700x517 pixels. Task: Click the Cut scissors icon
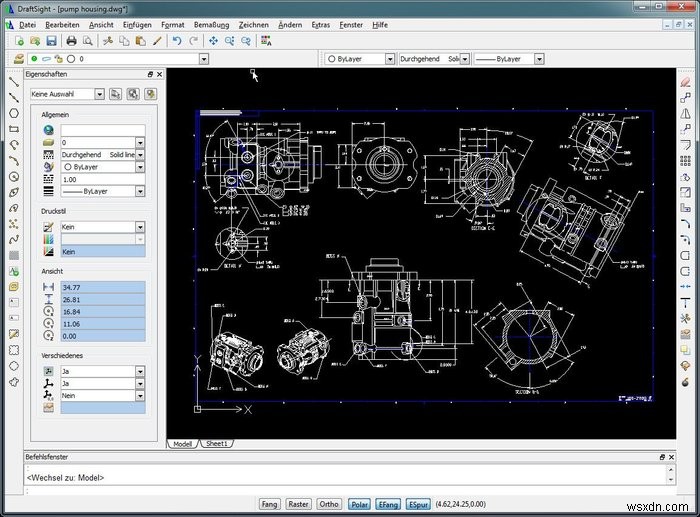pos(108,41)
